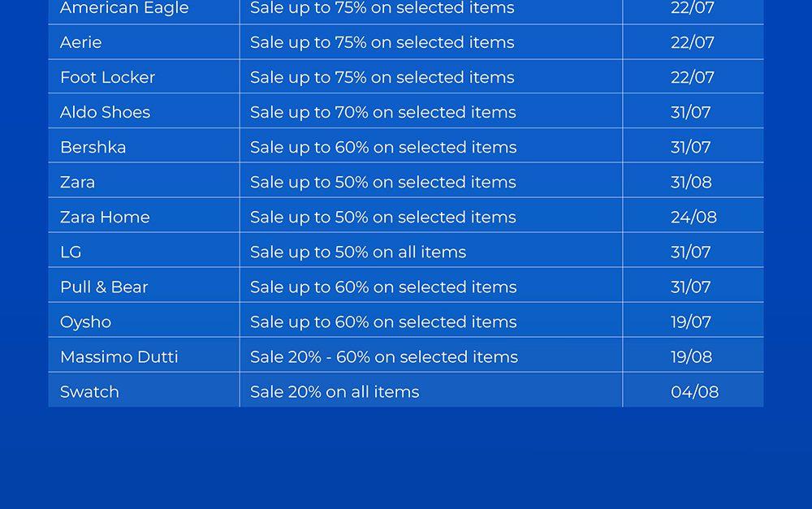
Task: Select the Aerie brand cell
Action: [x=81, y=42]
